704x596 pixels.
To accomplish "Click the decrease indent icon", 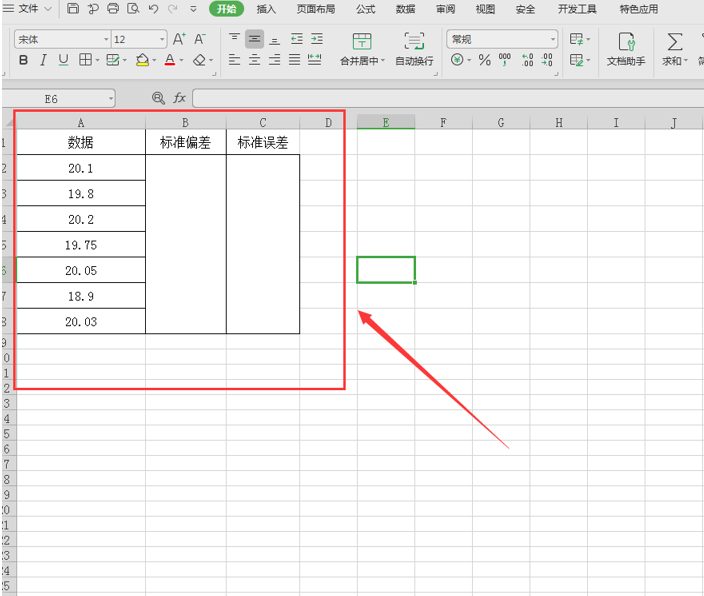I will [x=297, y=39].
